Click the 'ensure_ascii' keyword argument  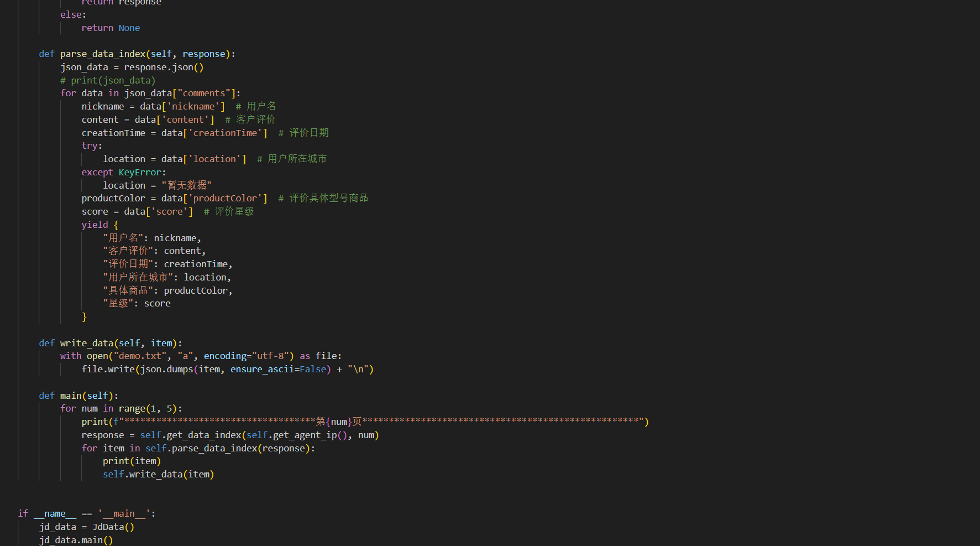[262, 369]
